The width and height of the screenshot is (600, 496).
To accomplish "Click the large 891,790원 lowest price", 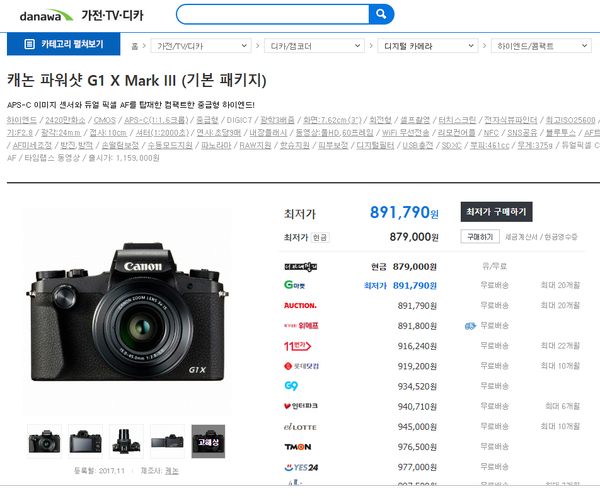I will click(x=404, y=212).
